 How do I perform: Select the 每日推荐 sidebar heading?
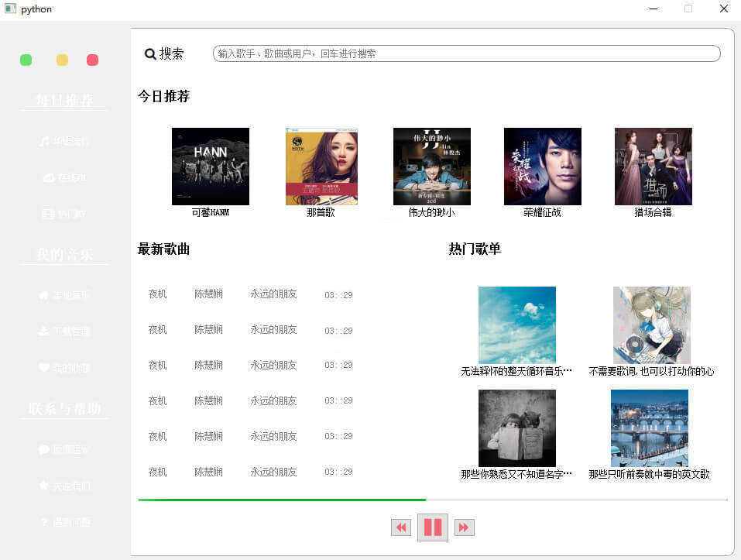64,100
